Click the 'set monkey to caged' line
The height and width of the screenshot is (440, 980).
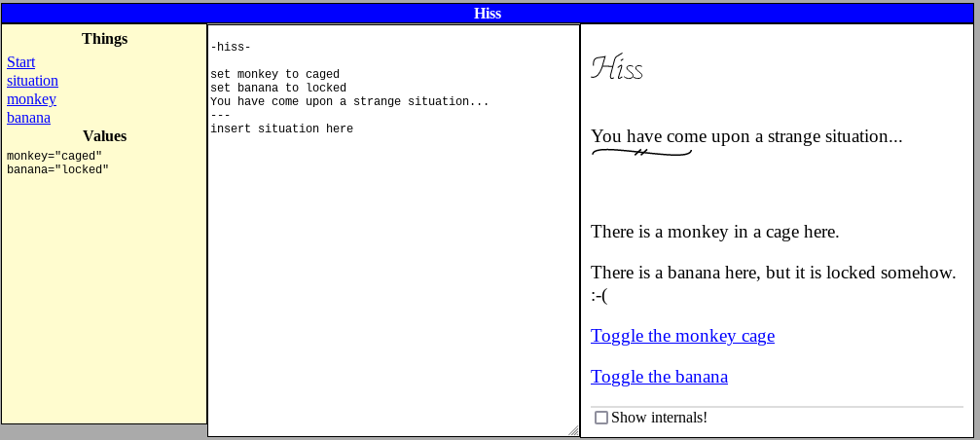(275, 74)
